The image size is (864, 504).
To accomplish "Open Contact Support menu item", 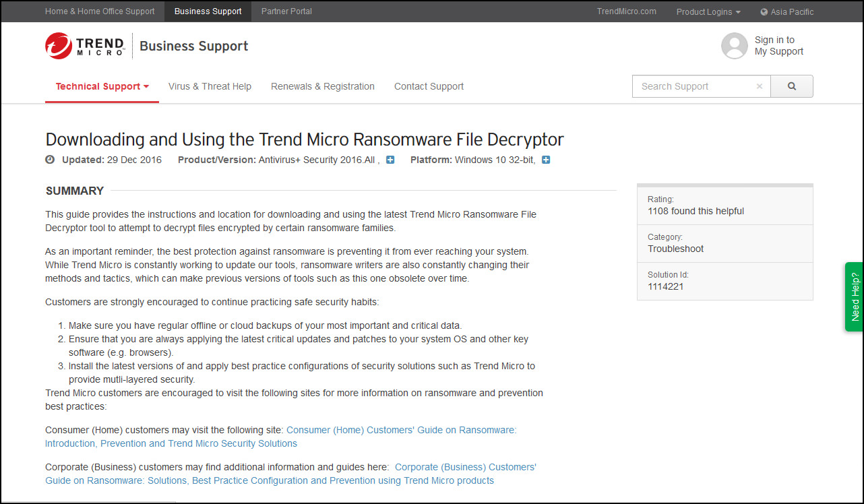I will click(x=429, y=86).
